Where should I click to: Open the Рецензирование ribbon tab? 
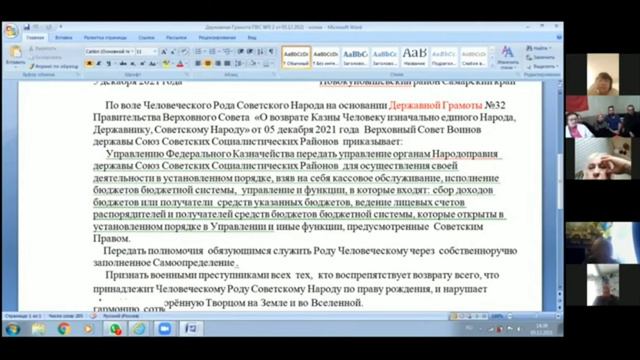click(217, 38)
